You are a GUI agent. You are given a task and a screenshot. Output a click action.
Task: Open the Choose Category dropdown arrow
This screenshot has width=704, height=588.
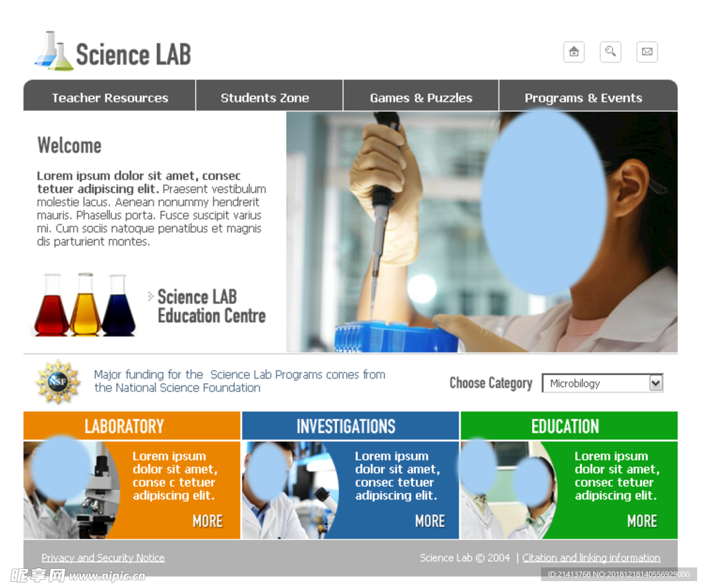tap(655, 383)
